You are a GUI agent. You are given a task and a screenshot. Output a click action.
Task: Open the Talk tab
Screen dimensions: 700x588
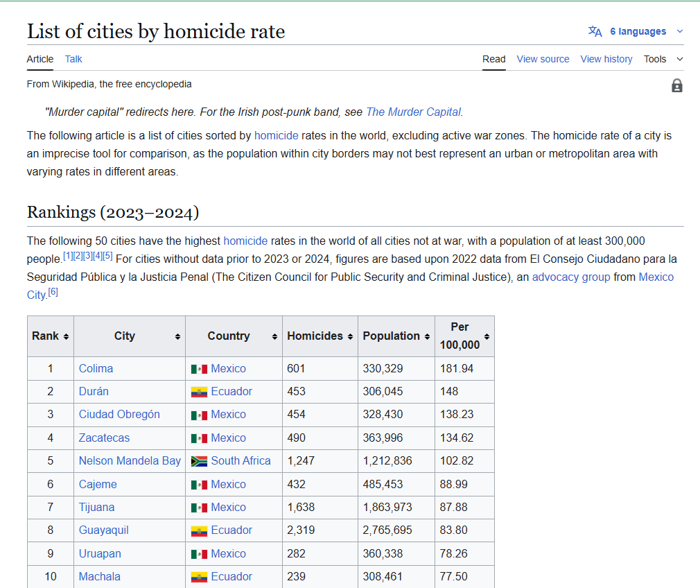point(73,59)
